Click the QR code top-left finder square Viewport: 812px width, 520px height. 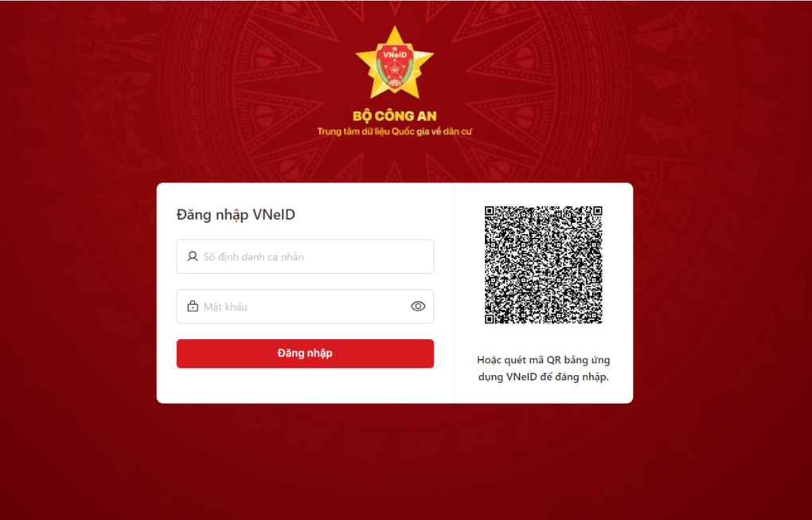click(490, 211)
